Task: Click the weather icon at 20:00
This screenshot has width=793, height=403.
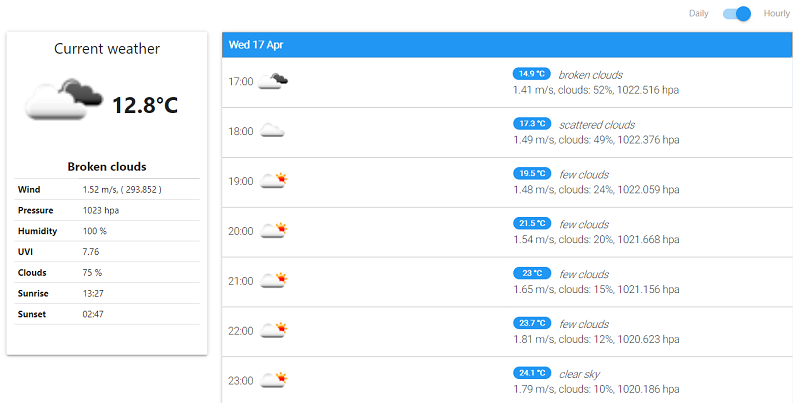Action: (x=273, y=231)
